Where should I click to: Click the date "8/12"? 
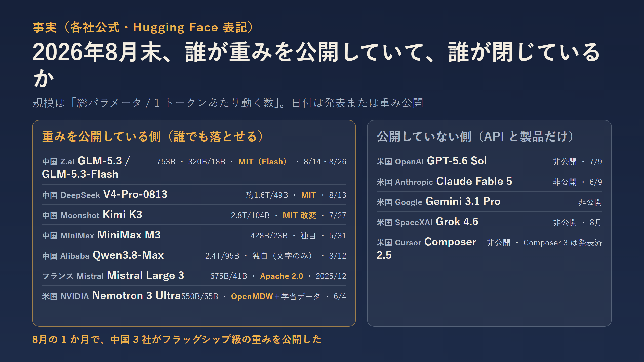[338, 256]
